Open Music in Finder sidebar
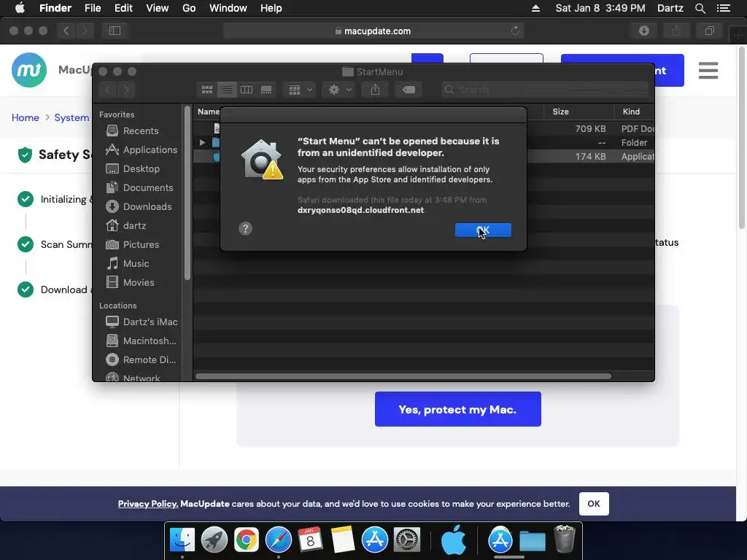Image resolution: width=747 pixels, height=560 pixels. click(x=127, y=263)
